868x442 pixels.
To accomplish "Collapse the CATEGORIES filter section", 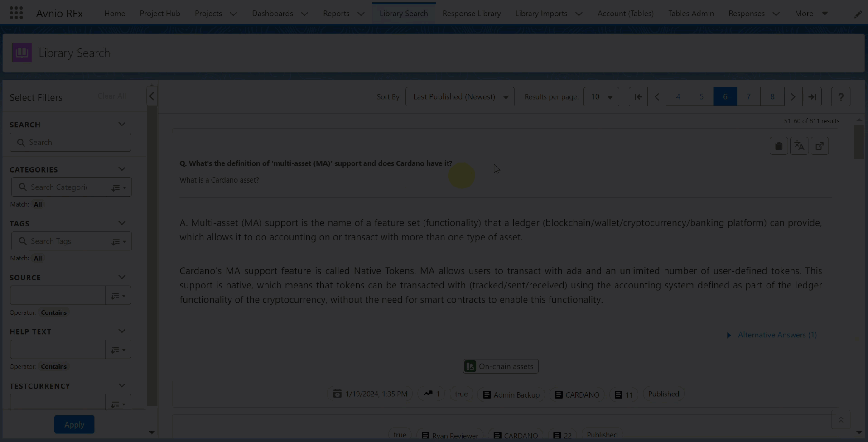I will click(x=122, y=169).
